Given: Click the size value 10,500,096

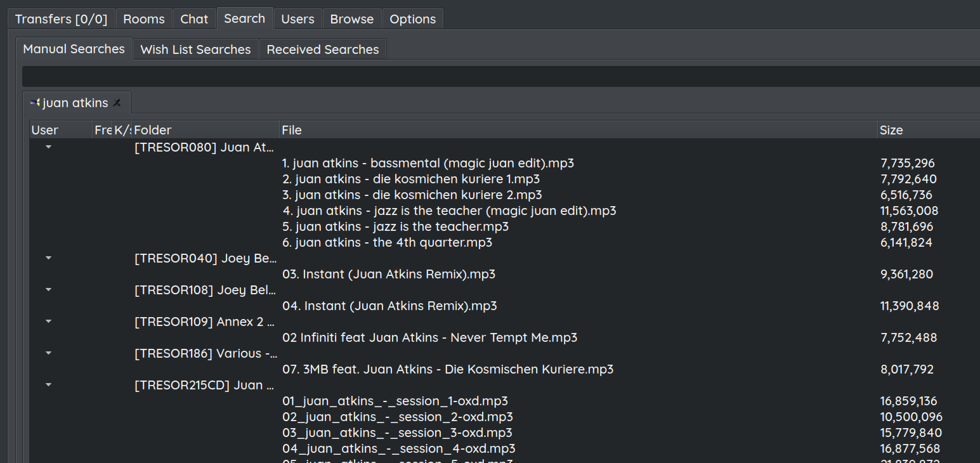Looking at the screenshot, I should [911, 417].
